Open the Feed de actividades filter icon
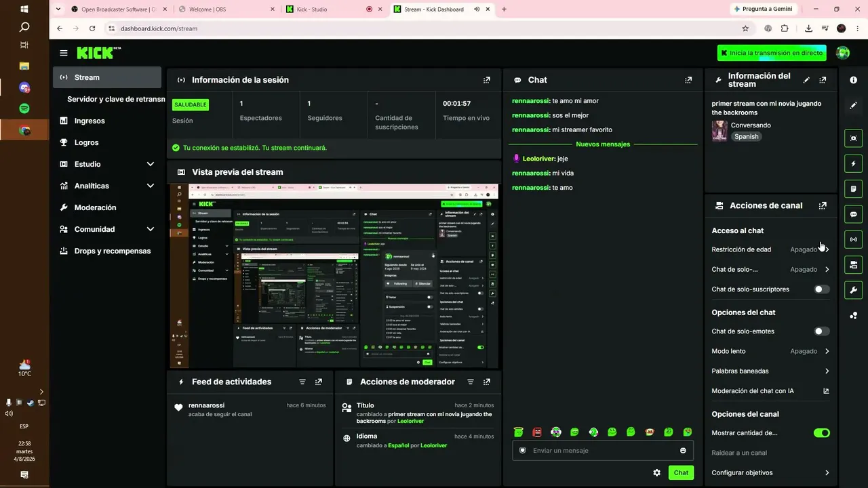Image resolution: width=868 pixels, height=488 pixels. point(302,382)
